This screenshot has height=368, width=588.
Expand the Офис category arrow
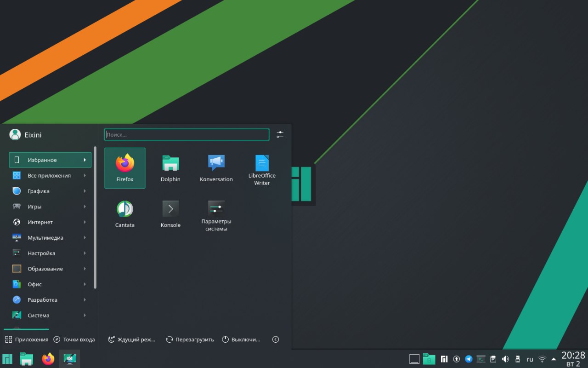point(85,284)
